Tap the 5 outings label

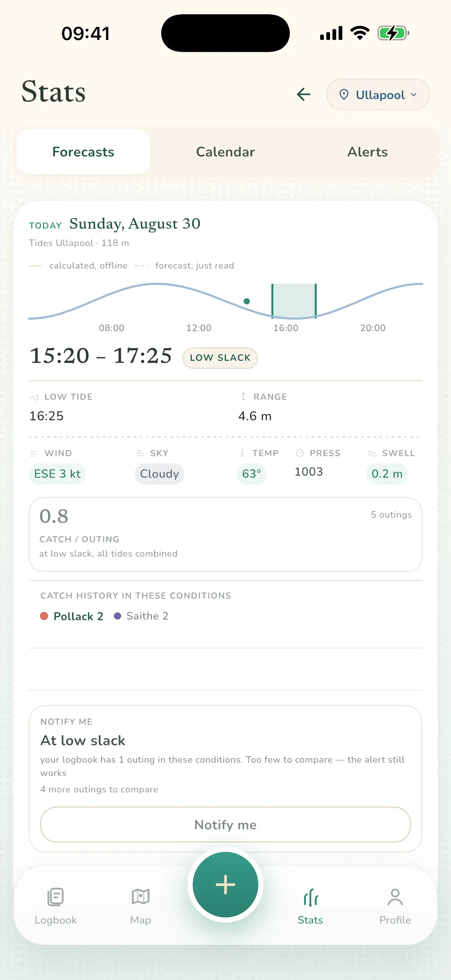point(391,515)
